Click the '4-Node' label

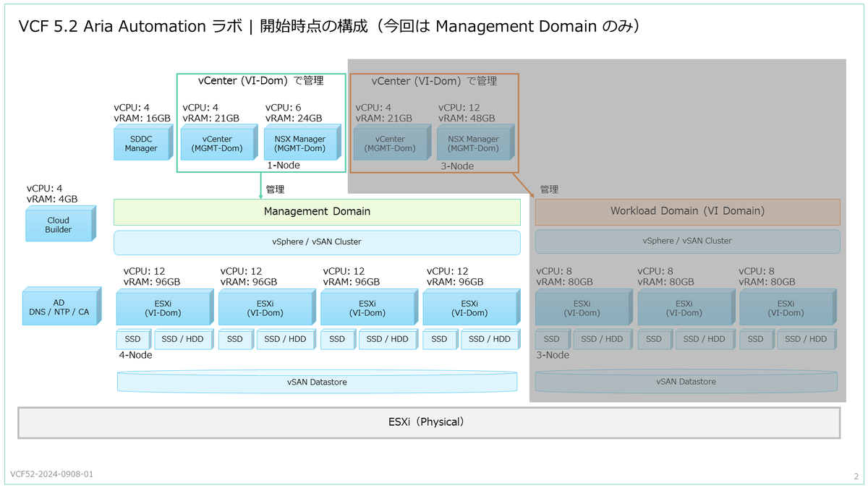135,355
